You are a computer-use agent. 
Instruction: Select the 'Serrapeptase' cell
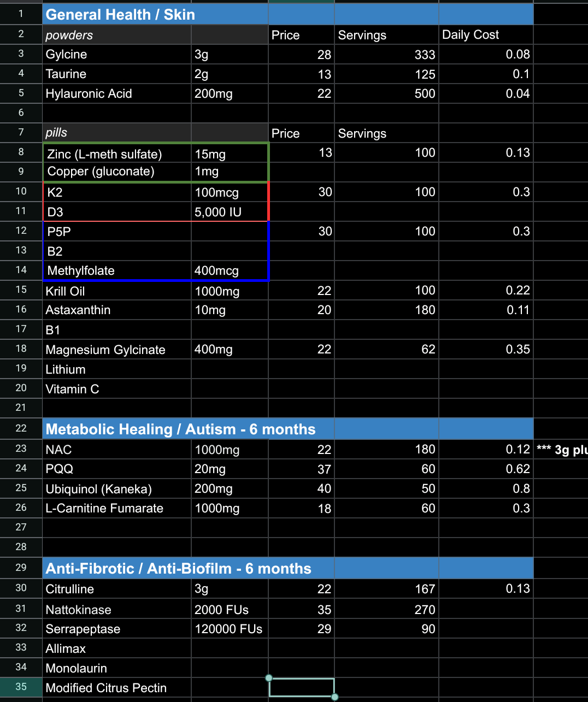click(117, 629)
